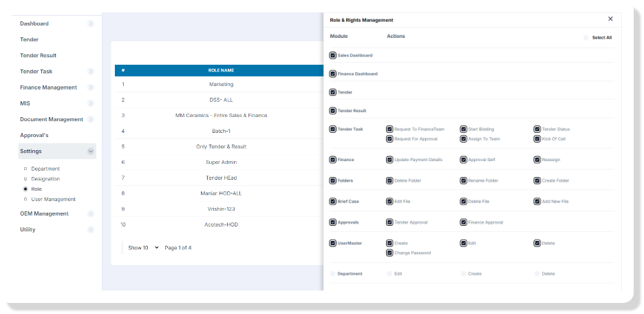Uncheck the Finance Dashboard module checkbox

coord(333,74)
